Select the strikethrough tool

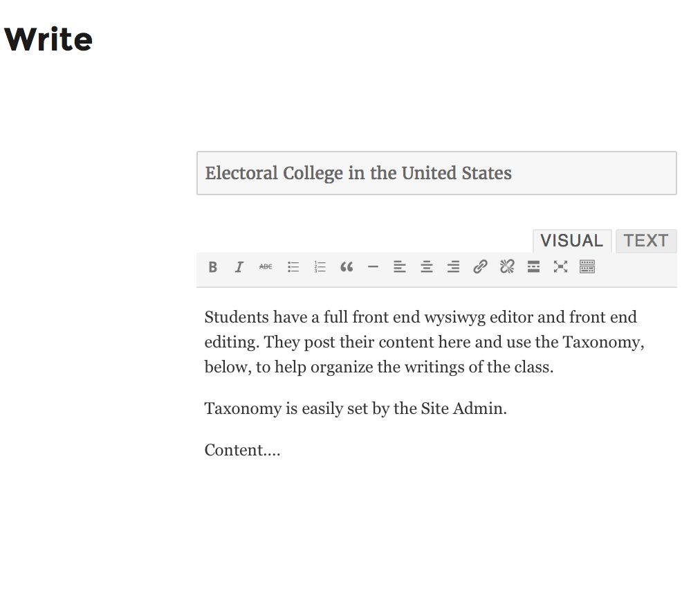[265, 267]
